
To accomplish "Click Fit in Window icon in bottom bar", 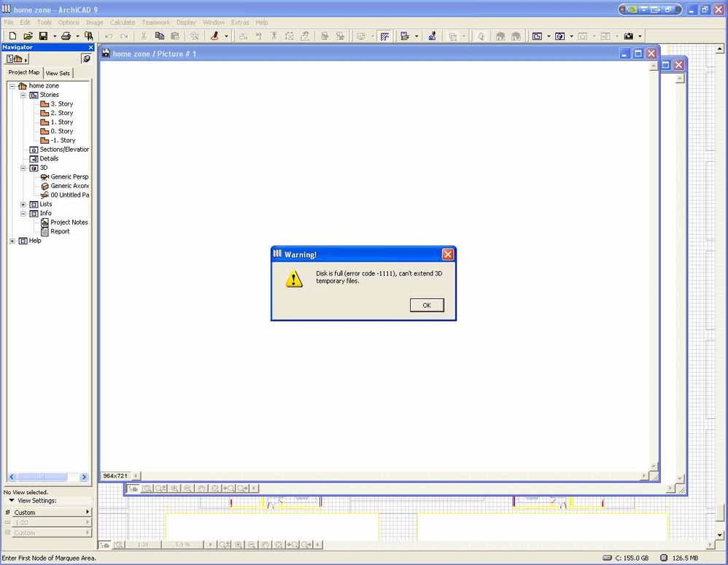I will (x=279, y=545).
